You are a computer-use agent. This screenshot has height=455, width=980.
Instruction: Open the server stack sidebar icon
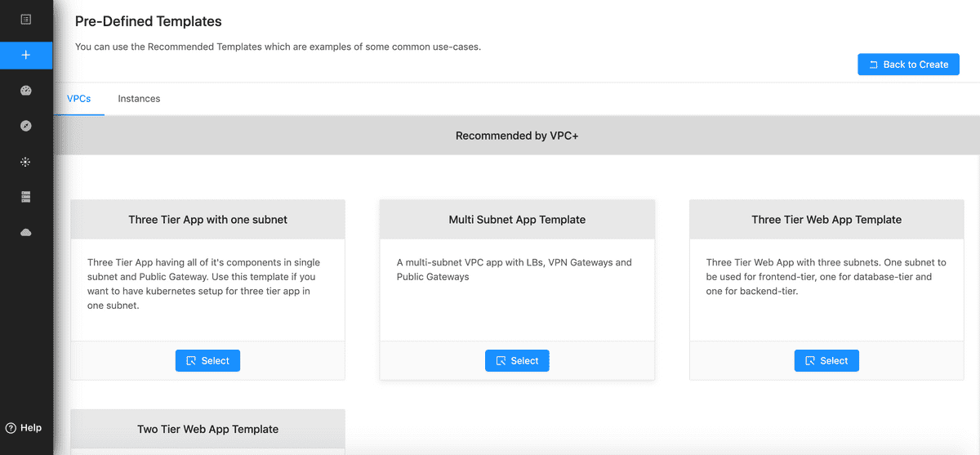(x=26, y=197)
